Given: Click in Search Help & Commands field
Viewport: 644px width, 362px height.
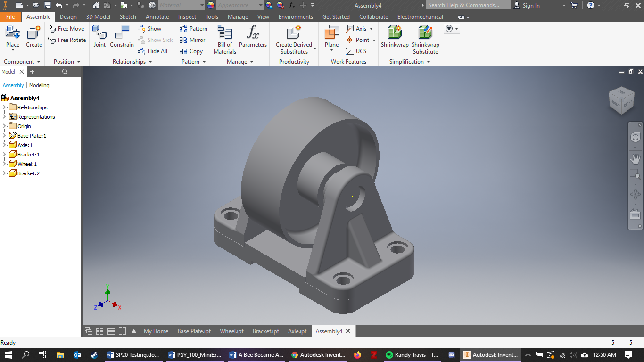Looking at the screenshot, I should (x=468, y=5).
